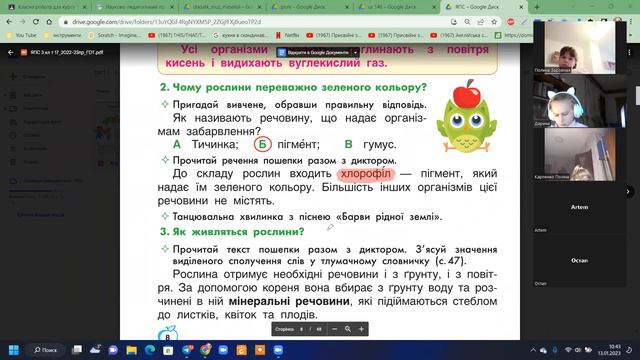Open the інструменти bookmarks folder
The width and height of the screenshot is (640, 360).
(x=63, y=36)
